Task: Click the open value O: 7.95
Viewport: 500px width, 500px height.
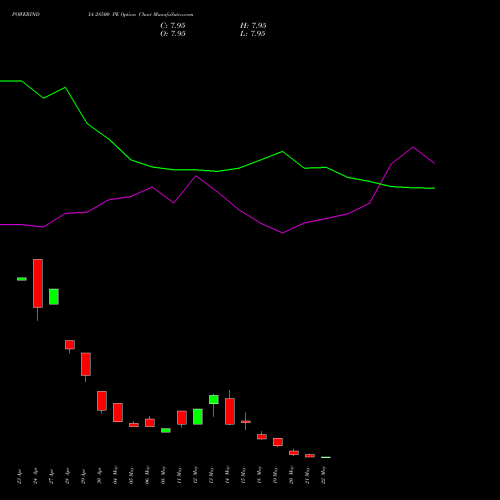Action: click(173, 34)
